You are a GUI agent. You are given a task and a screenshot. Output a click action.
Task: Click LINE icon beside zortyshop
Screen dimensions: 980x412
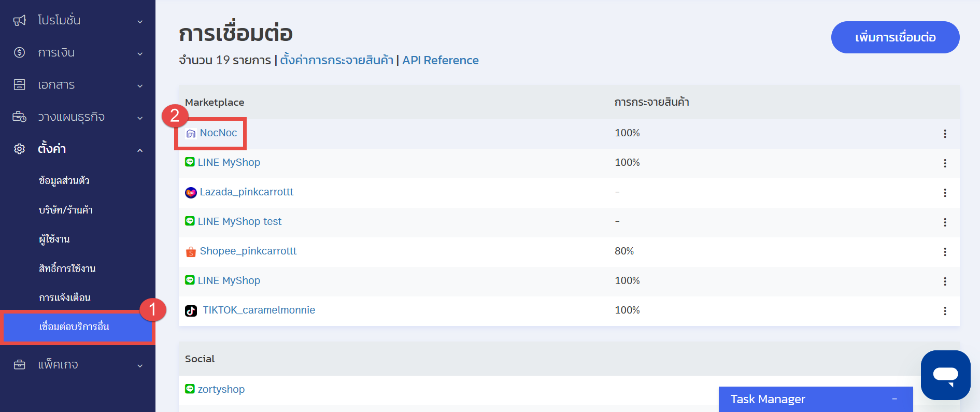190,389
